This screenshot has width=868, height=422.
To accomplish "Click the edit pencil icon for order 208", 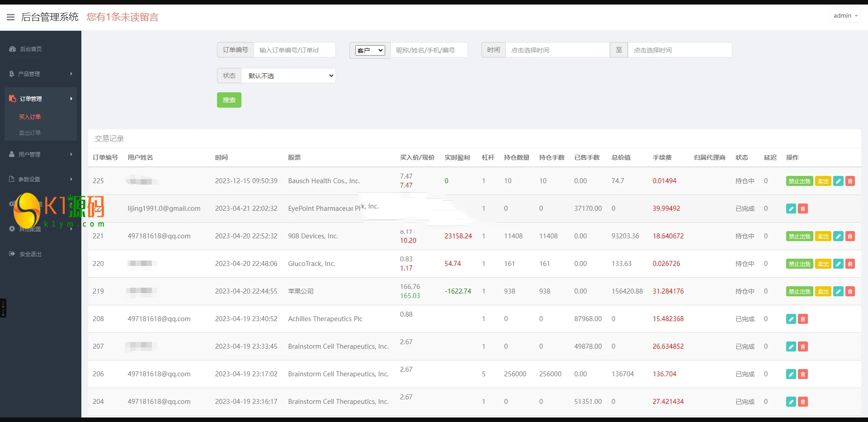I will [791, 319].
